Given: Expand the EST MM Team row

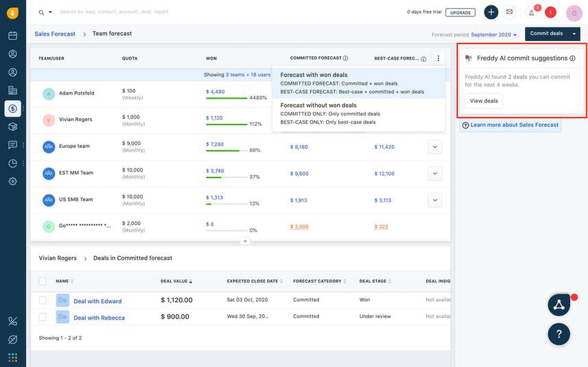Looking at the screenshot, I should point(434,174).
